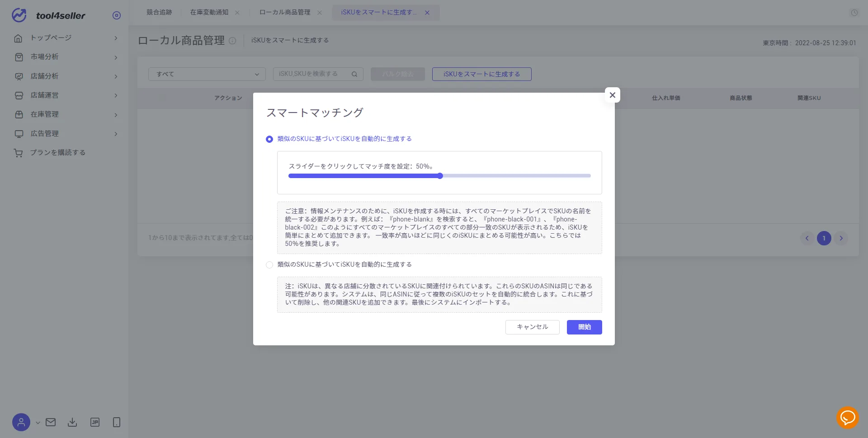Viewport: 868px width, 438px height.
Task: Click the unfilled right portion of the match-rate slider
Action: click(x=517, y=176)
